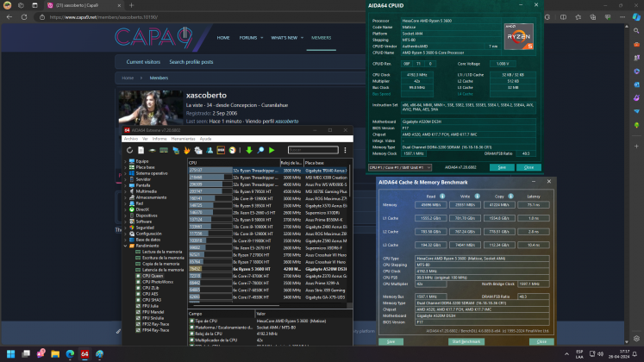Click the Refresh icon in AIDA64 toolbar

click(130, 150)
